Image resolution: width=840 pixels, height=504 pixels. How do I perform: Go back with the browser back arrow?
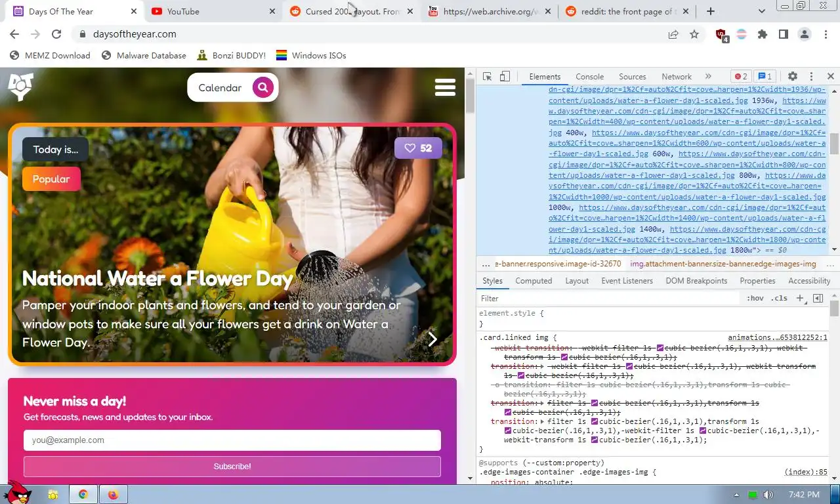pyautogui.click(x=14, y=34)
